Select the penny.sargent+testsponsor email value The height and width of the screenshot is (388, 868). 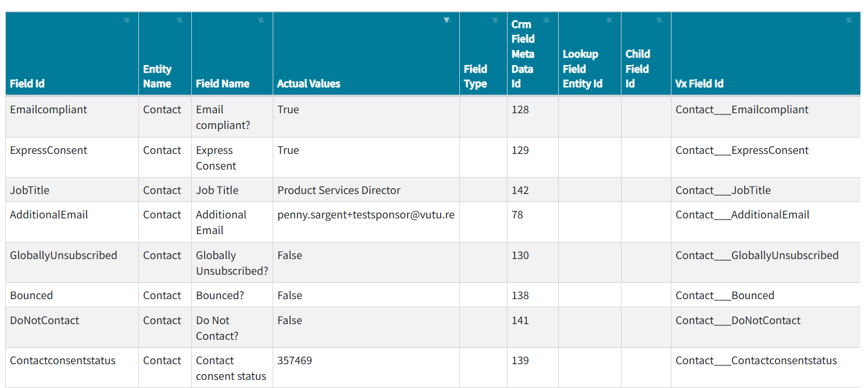coord(366,215)
